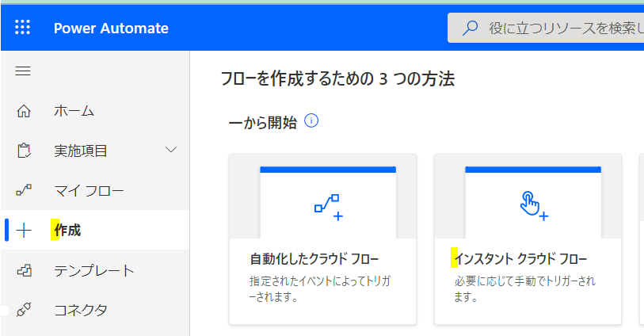
Task: Open マイ フロー from the sidebar
Action: click(89, 190)
